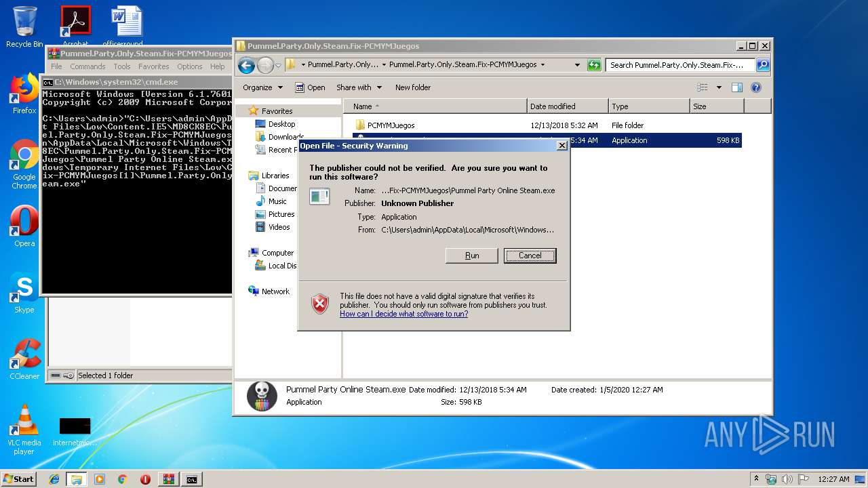Image resolution: width=868 pixels, height=488 pixels.
Task: Click the cmd.exe taskbar button
Action: click(192, 479)
